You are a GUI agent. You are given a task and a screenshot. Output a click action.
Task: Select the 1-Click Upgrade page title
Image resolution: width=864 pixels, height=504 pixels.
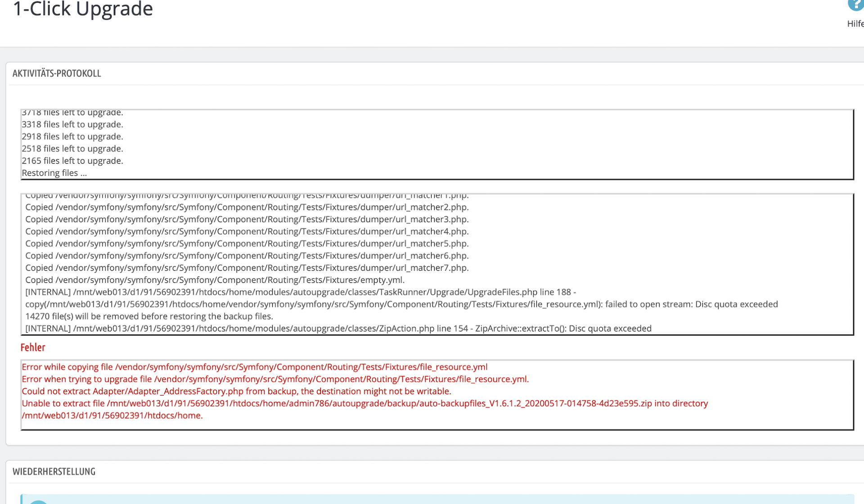[83, 9]
